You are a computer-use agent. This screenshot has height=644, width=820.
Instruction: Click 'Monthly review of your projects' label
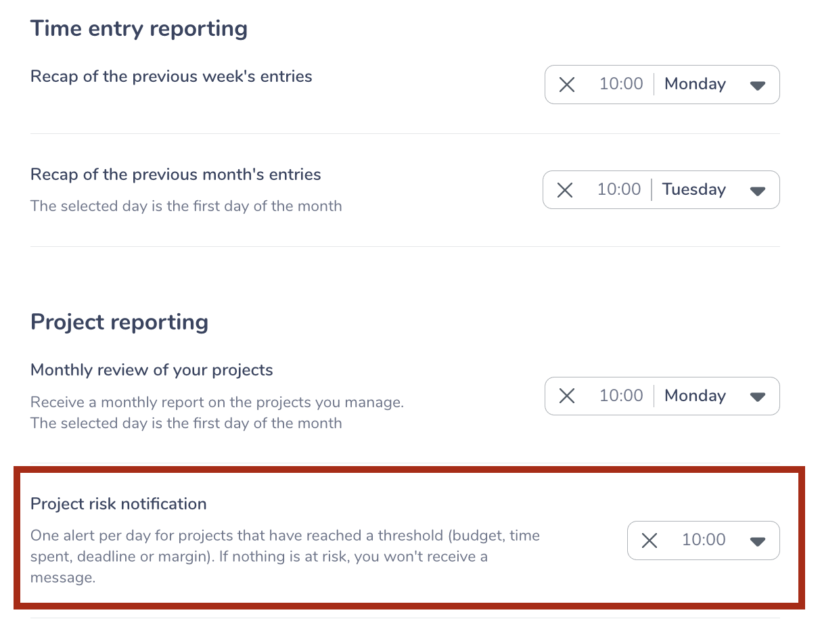pos(152,370)
